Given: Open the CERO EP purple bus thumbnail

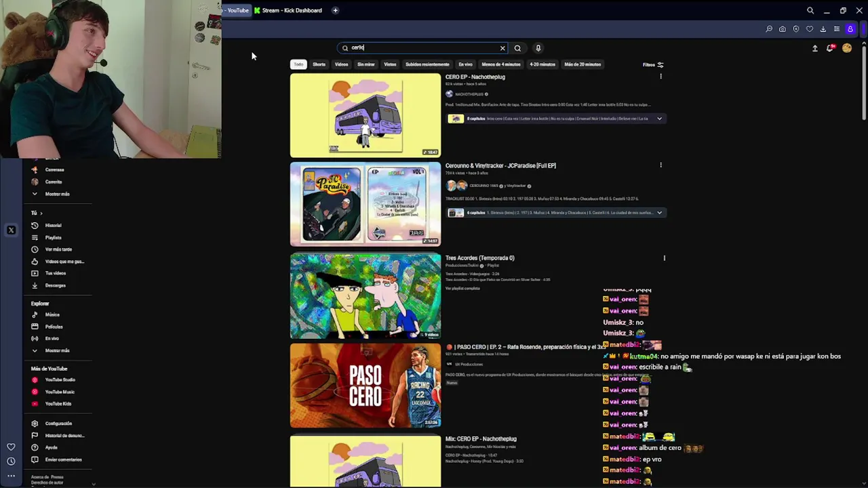Looking at the screenshot, I should coord(366,116).
